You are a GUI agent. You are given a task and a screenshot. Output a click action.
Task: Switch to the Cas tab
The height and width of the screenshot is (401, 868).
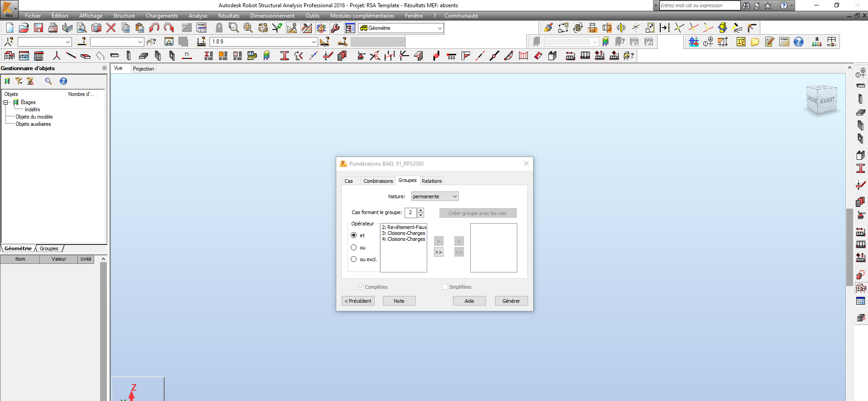(x=348, y=181)
